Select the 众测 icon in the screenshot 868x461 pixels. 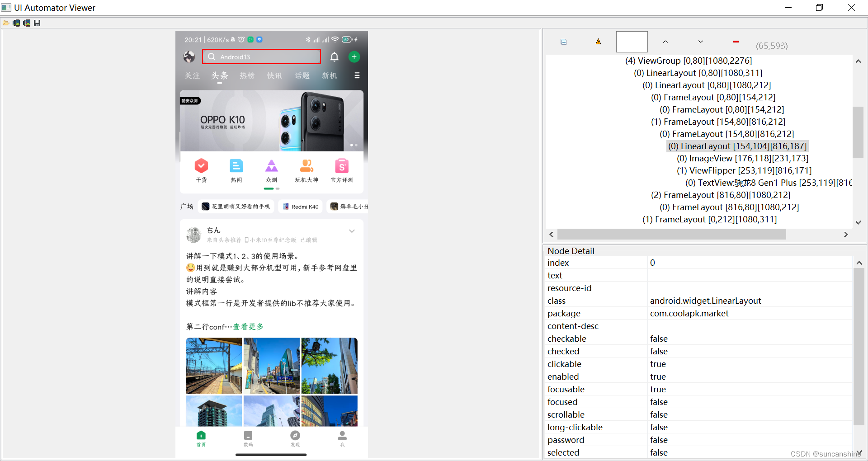pyautogui.click(x=271, y=166)
